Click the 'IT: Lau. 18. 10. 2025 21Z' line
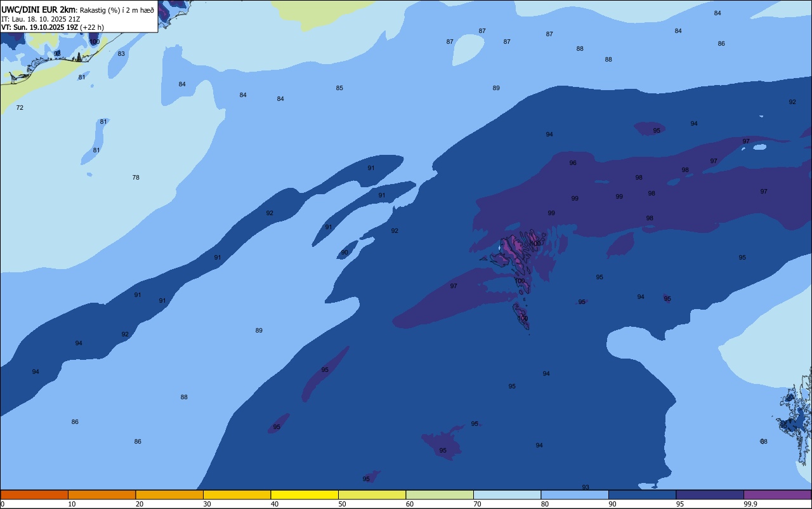 [x=39, y=19]
